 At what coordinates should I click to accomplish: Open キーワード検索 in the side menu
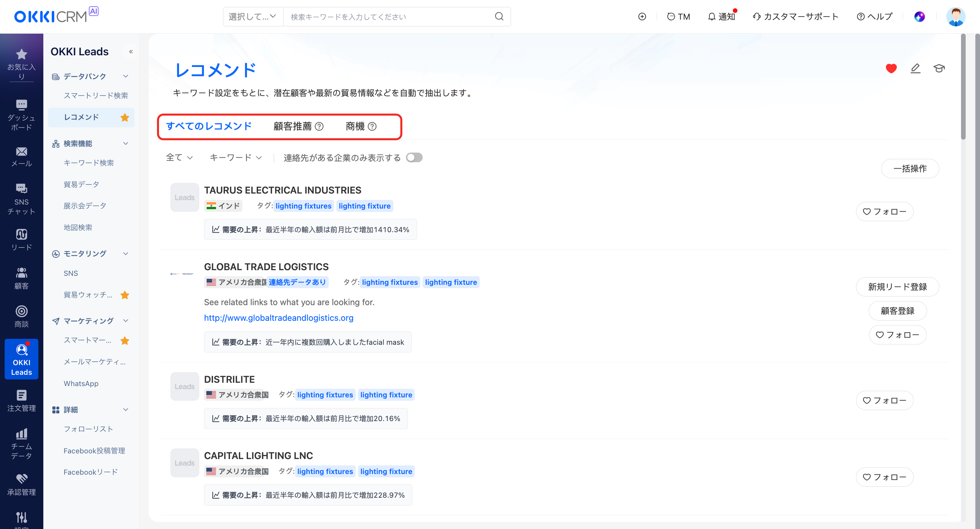point(88,163)
